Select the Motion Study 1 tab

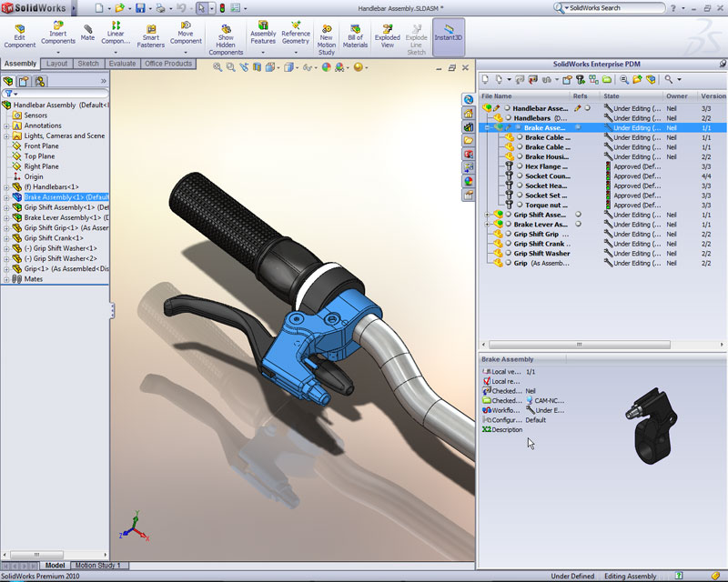(x=97, y=566)
